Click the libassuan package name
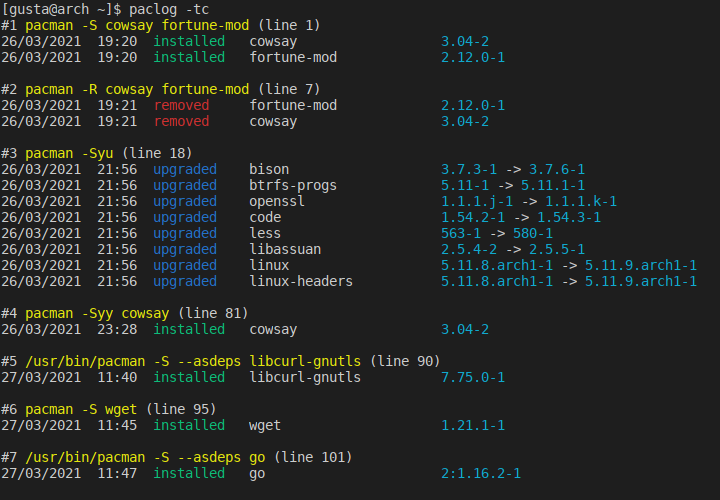 pyautogui.click(x=285, y=249)
